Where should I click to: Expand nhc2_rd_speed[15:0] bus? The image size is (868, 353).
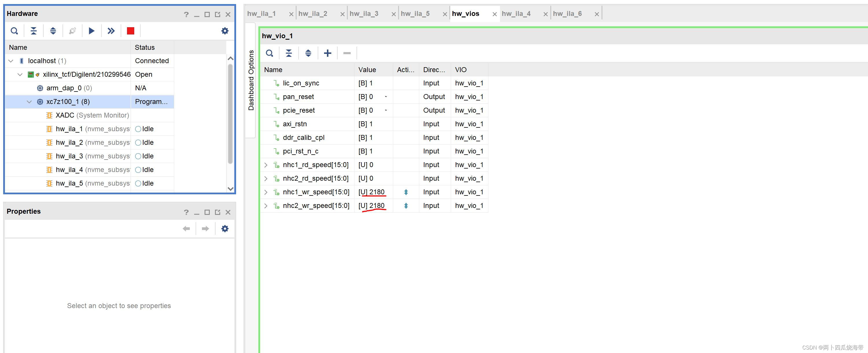(266, 179)
